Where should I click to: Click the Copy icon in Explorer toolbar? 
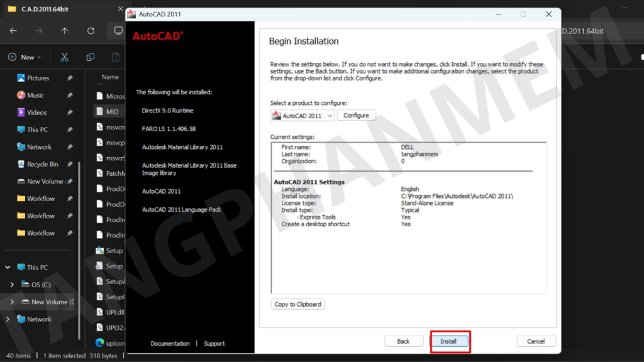pyautogui.click(x=90, y=57)
